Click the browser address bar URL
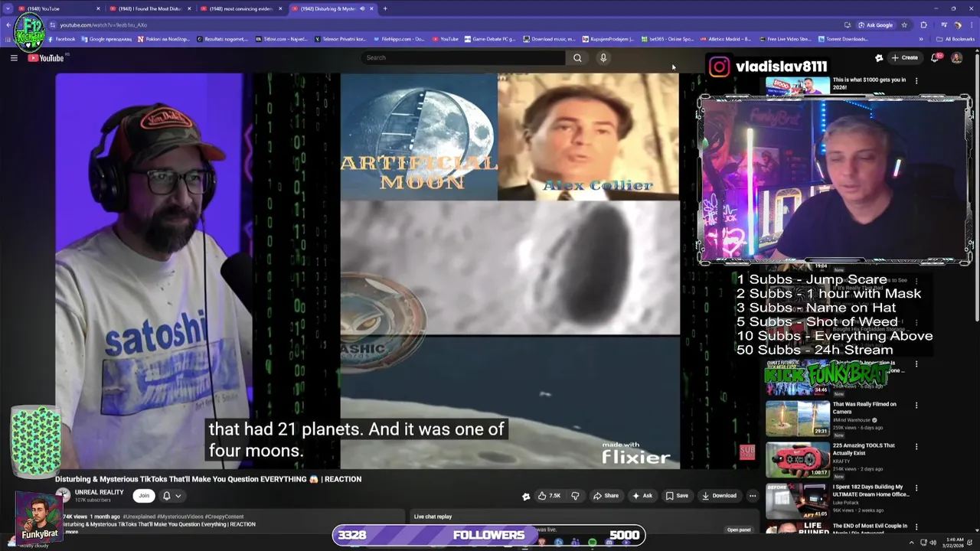This screenshot has height=551, width=980. coord(103,24)
